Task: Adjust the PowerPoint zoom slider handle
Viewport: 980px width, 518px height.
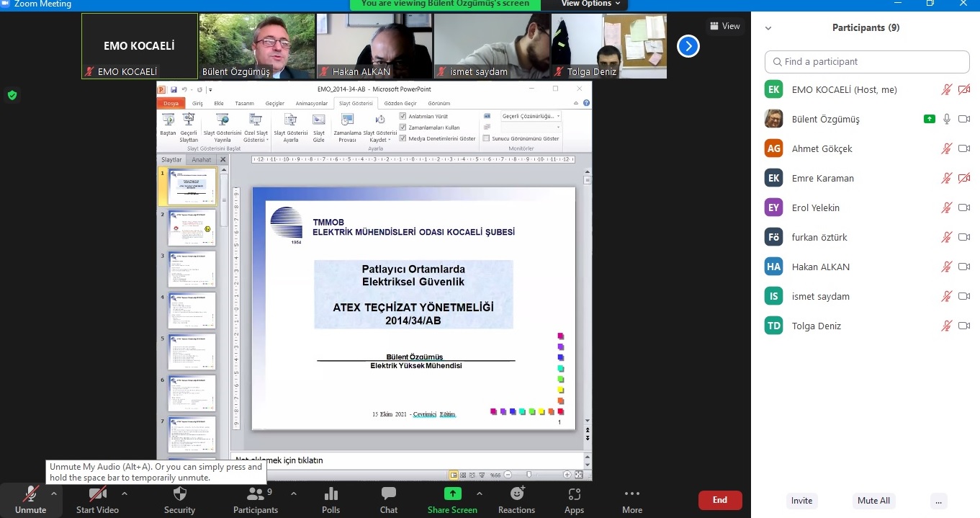Action: pos(529,475)
